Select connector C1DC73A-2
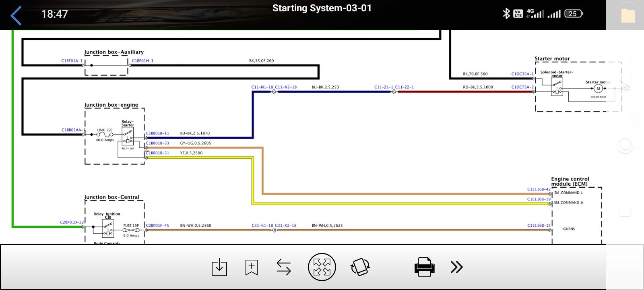This screenshot has width=644, height=290. 522,87
